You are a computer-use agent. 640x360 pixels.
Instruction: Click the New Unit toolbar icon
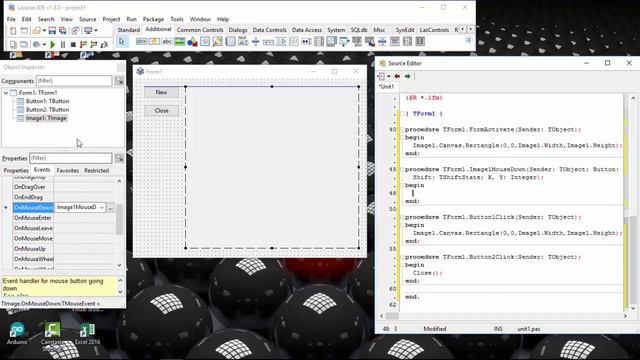point(13,31)
